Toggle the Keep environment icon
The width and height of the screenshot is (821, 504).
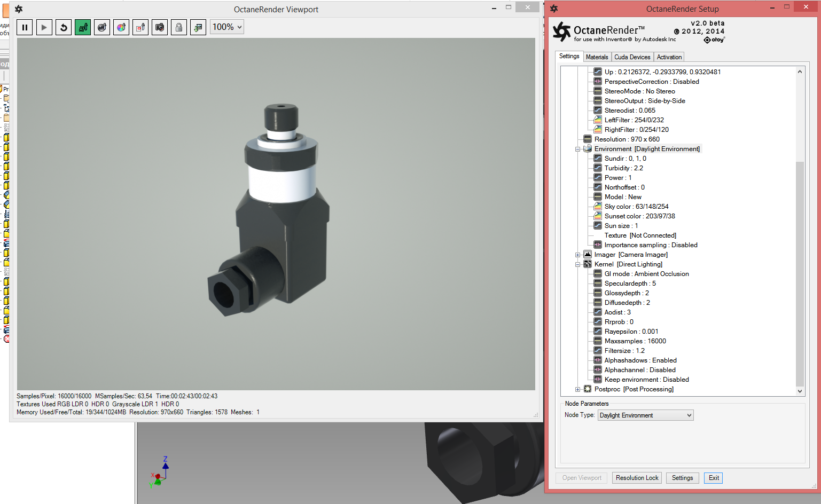(x=598, y=379)
